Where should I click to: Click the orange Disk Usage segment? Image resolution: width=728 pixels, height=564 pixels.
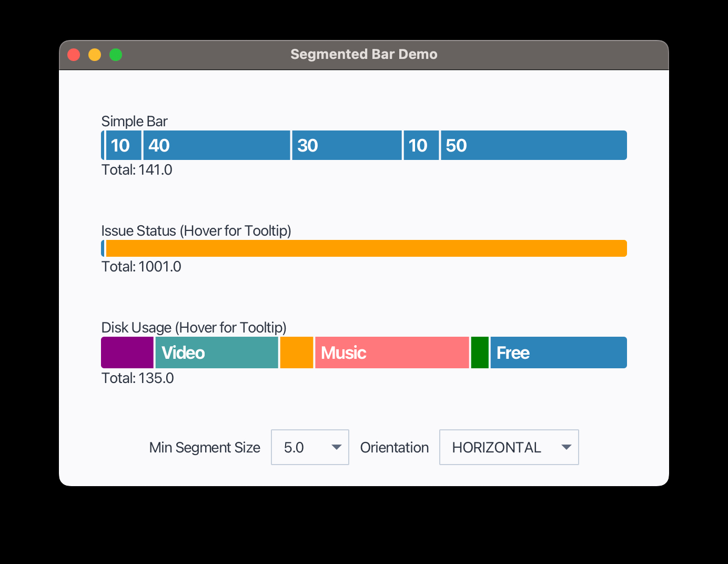pyautogui.click(x=297, y=352)
